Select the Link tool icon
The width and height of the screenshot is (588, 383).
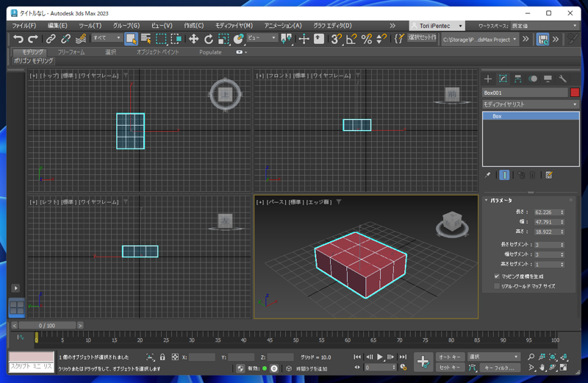(x=51, y=39)
